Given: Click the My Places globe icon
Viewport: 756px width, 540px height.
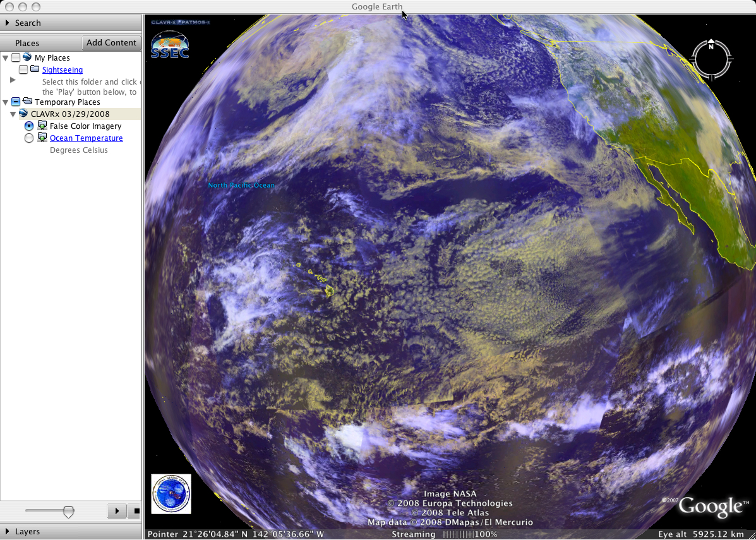Looking at the screenshot, I should coord(27,57).
